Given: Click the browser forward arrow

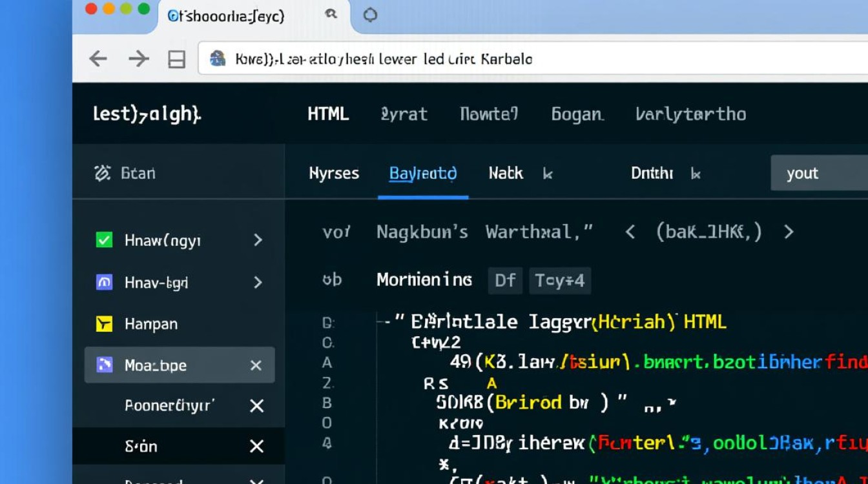Looking at the screenshot, I should click(138, 59).
